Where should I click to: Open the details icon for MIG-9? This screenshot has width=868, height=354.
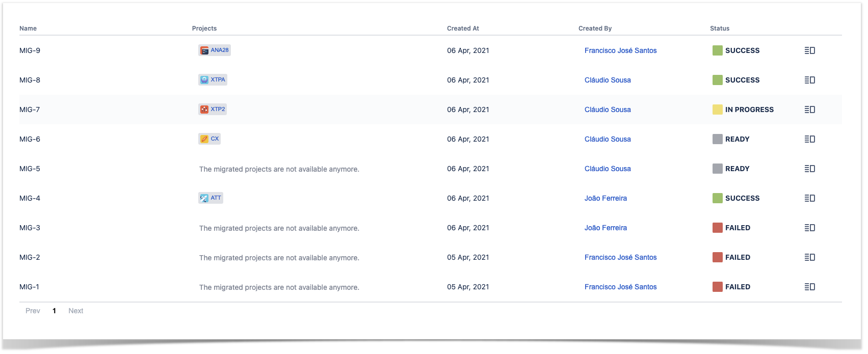[x=809, y=50]
